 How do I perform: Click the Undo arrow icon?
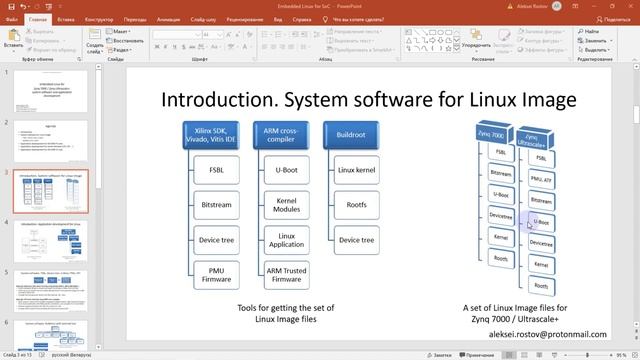coord(23,7)
